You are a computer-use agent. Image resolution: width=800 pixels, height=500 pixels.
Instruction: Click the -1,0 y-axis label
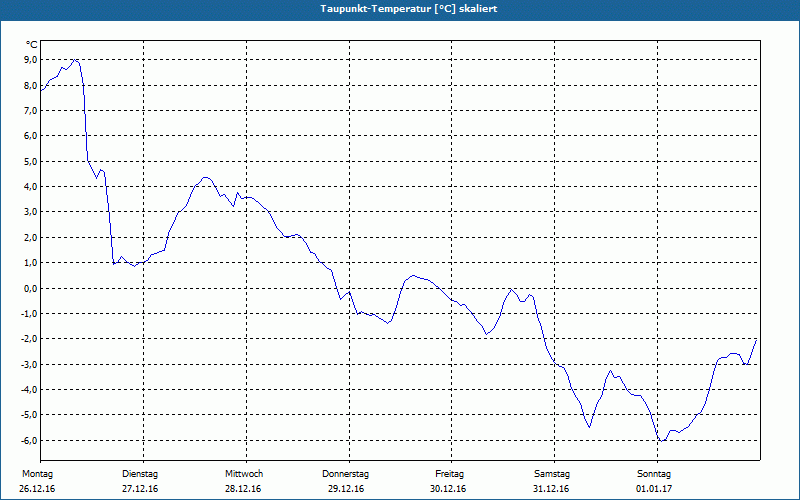[x=29, y=313]
